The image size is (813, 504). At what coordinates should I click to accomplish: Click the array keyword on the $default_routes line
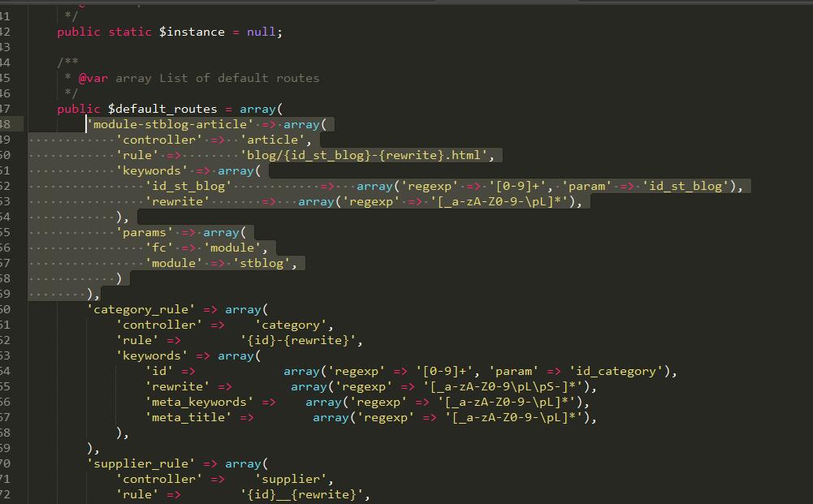coord(257,110)
